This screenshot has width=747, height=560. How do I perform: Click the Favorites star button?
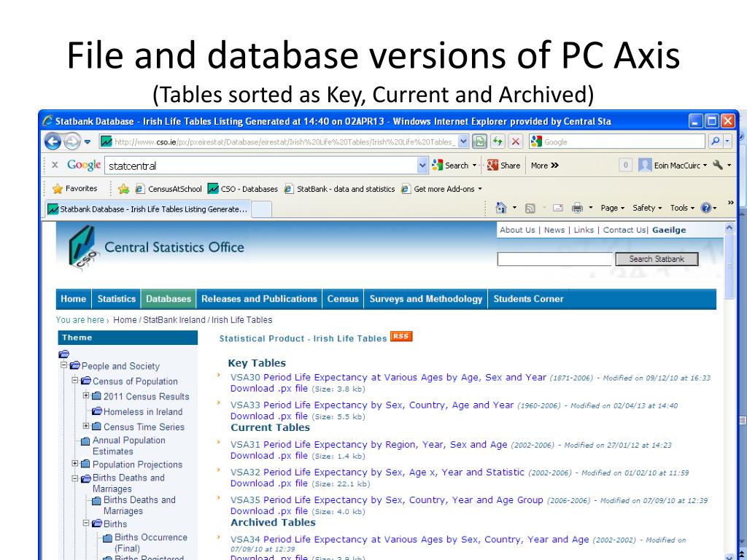point(75,189)
